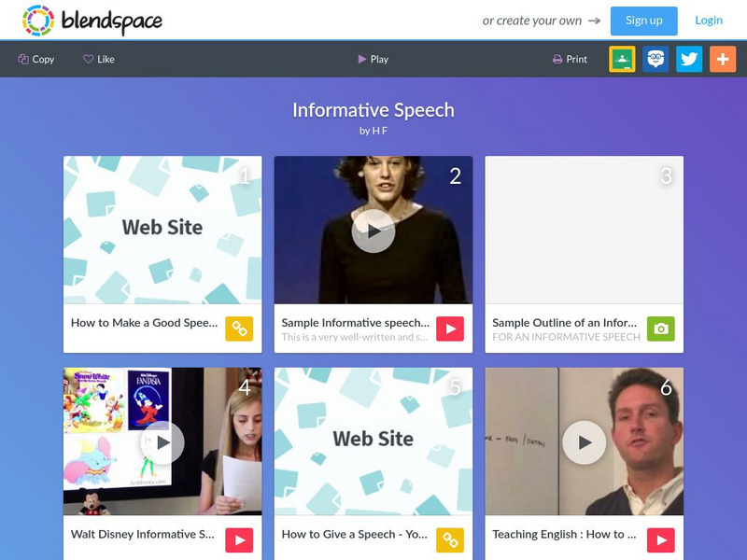Share lesson via Twitter icon
Image resolution: width=747 pixels, height=560 pixels.
pos(689,59)
